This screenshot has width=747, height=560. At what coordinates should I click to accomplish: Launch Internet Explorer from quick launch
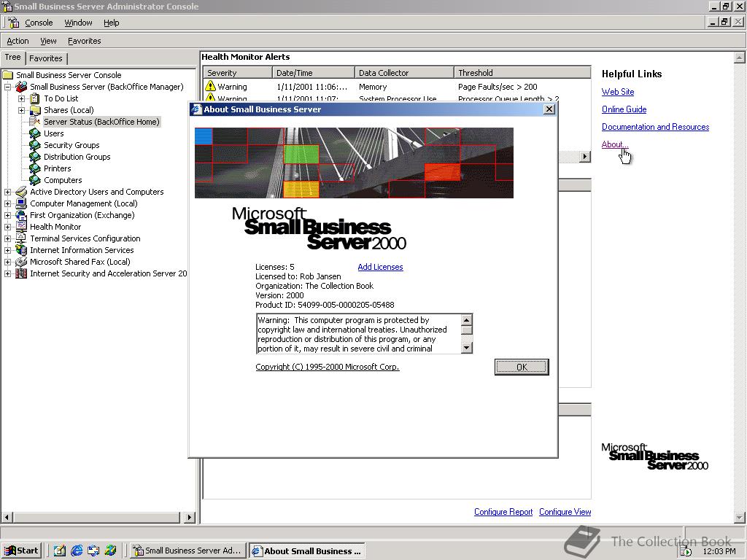[x=77, y=551]
